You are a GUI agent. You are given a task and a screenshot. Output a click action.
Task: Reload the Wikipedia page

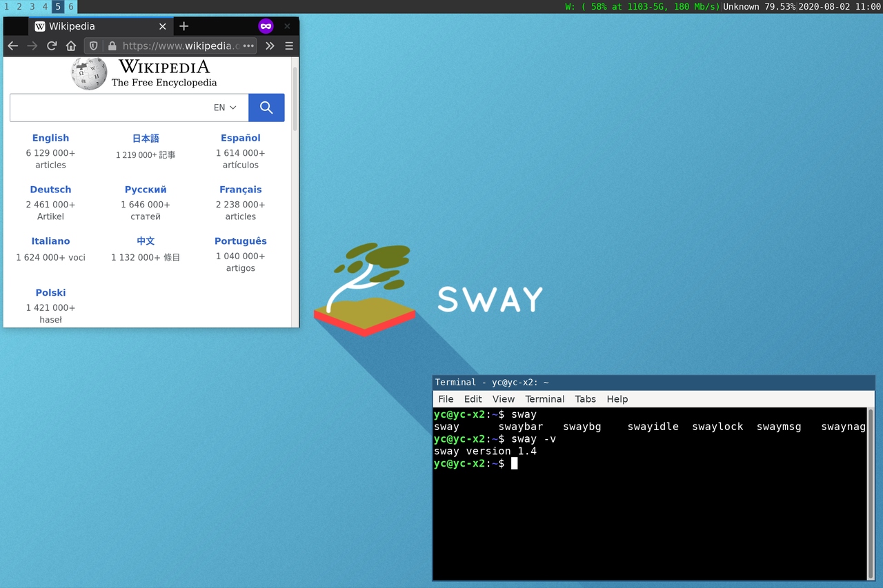(52, 46)
